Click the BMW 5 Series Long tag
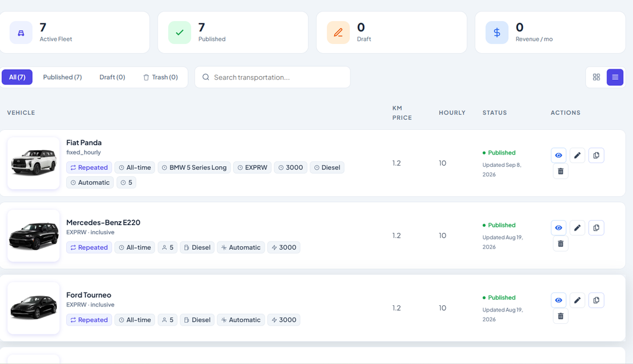This screenshot has width=633, height=364. tap(194, 167)
